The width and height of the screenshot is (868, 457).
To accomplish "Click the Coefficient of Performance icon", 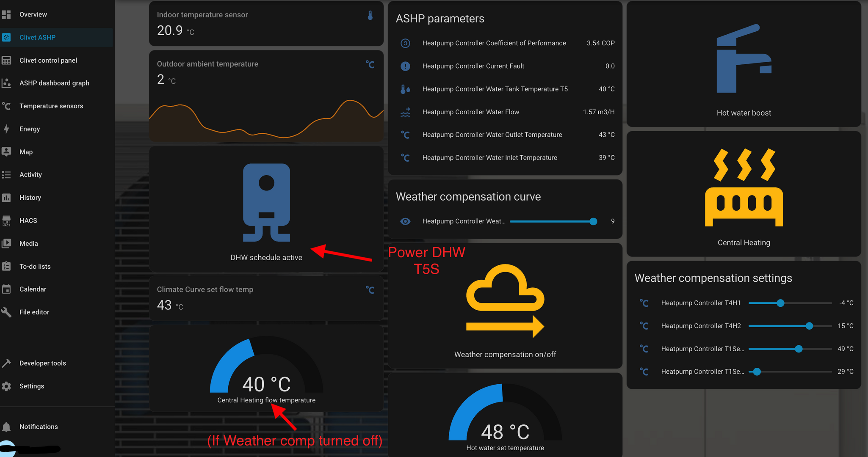I will [x=405, y=43].
